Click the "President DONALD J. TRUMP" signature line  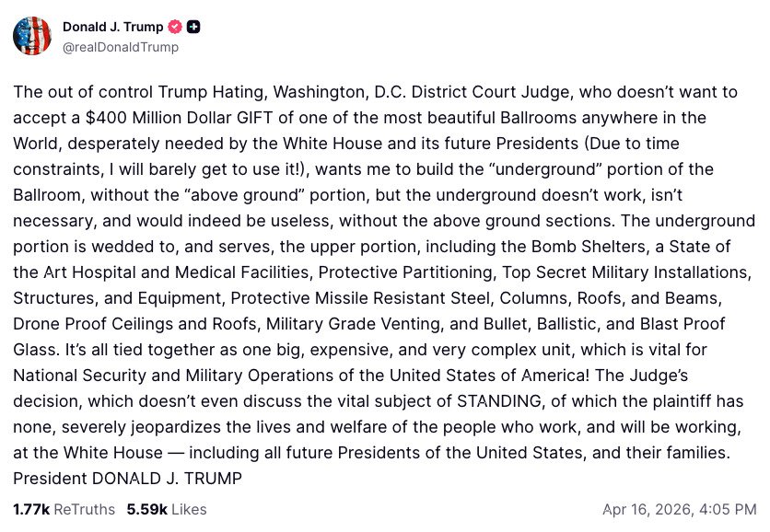[x=128, y=478]
